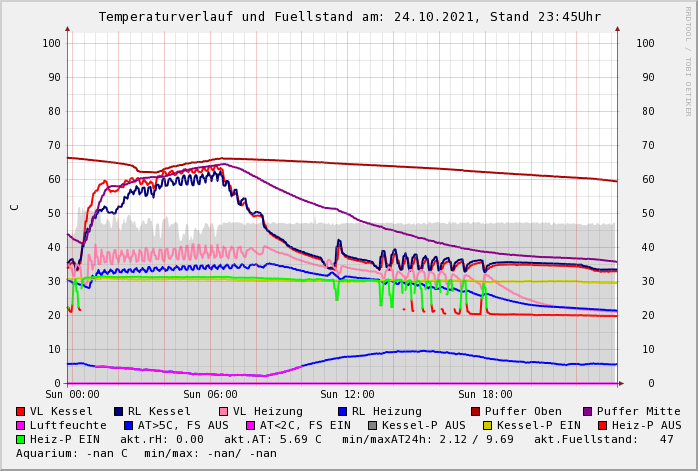Click the purple Puffer Mitte legend swatch
The width and height of the screenshot is (698, 471).
click(x=588, y=411)
